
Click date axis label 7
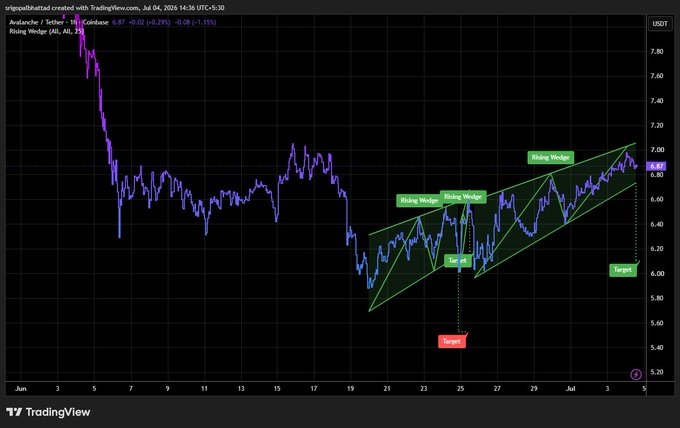131,389
